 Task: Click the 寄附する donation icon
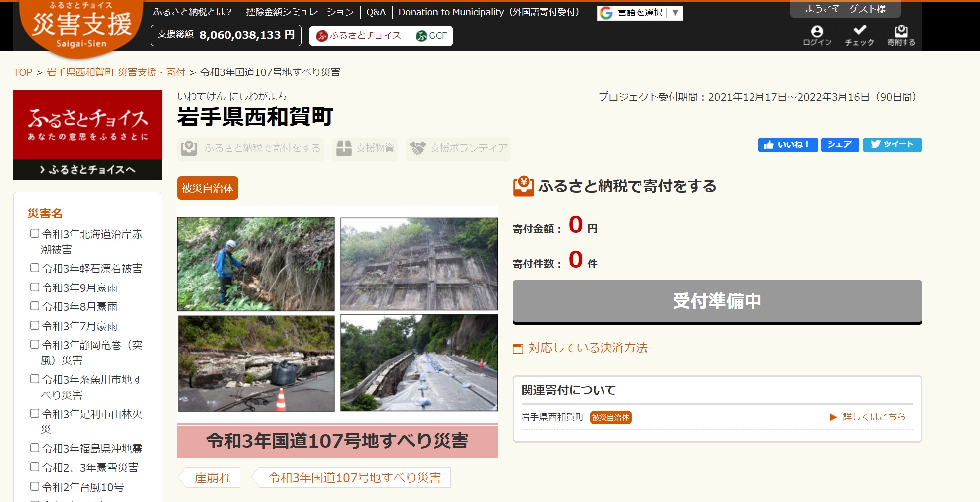(901, 35)
